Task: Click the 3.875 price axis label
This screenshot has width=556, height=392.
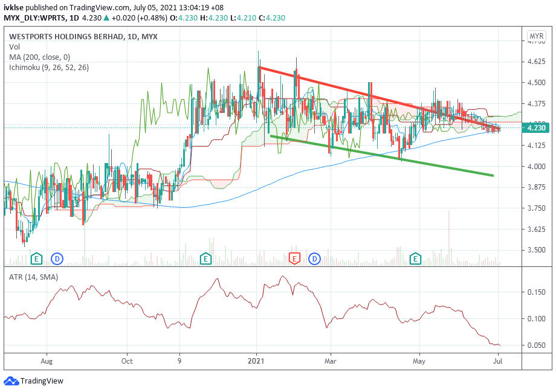Action: 536,187
